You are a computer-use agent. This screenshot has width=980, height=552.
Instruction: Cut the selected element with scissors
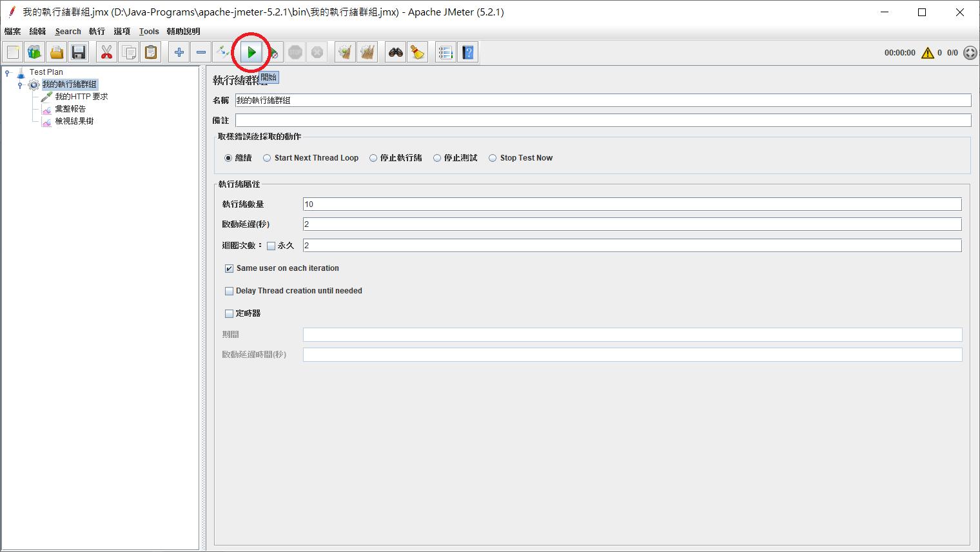(x=107, y=52)
